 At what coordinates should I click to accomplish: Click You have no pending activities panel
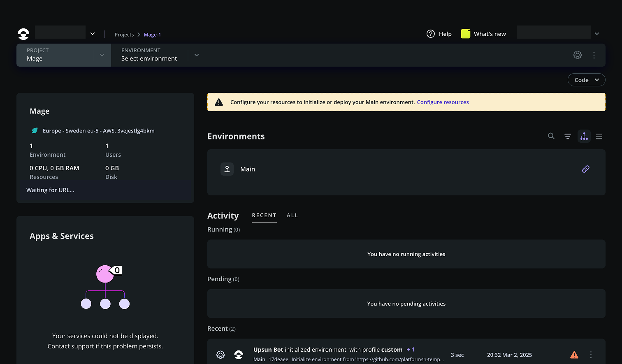(x=406, y=304)
